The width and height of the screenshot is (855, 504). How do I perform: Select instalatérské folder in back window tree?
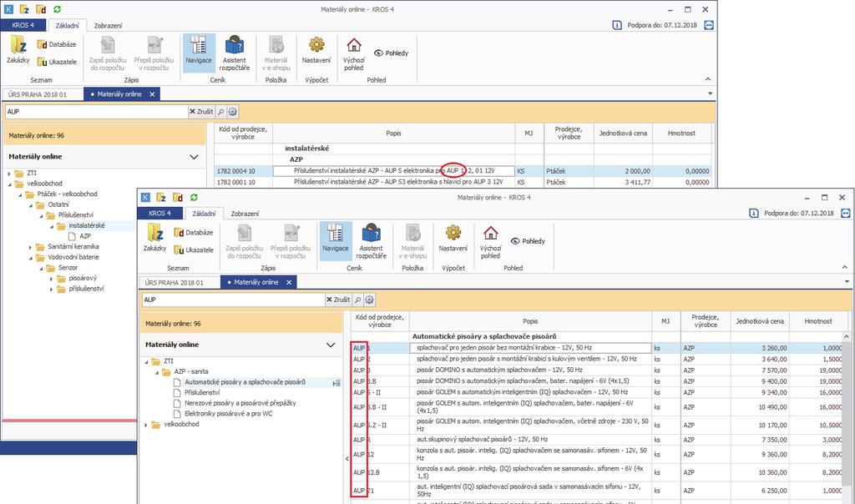(86, 225)
